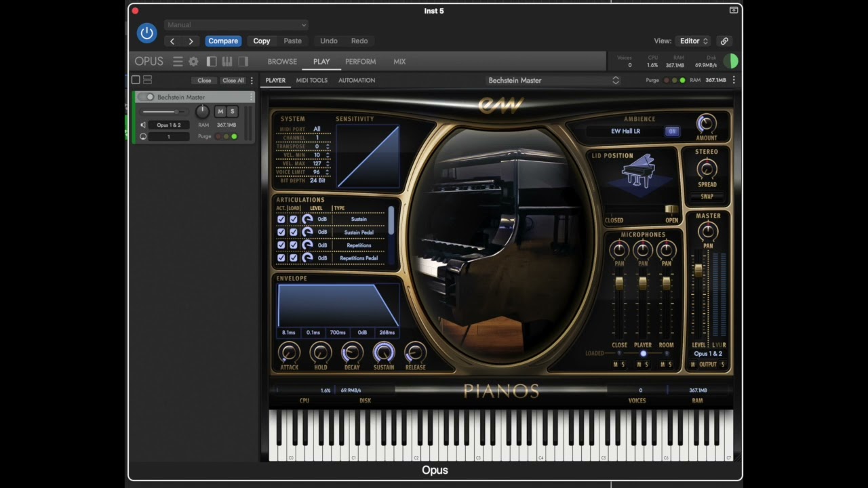Switch to stacked instrument rack view icon
Image resolution: width=868 pixels, height=488 pixels.
tap(147, 80)
